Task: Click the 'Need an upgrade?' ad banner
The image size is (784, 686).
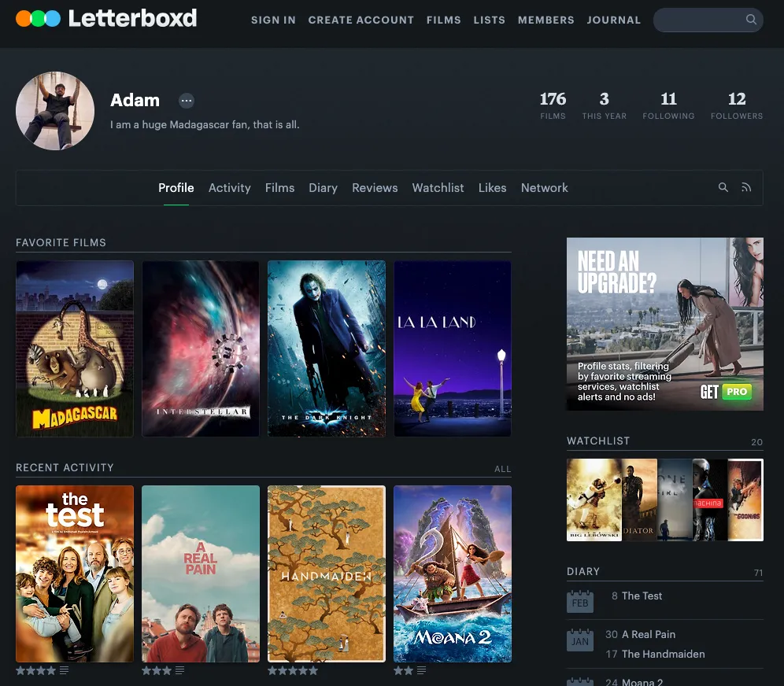Action: click(665, 324)
